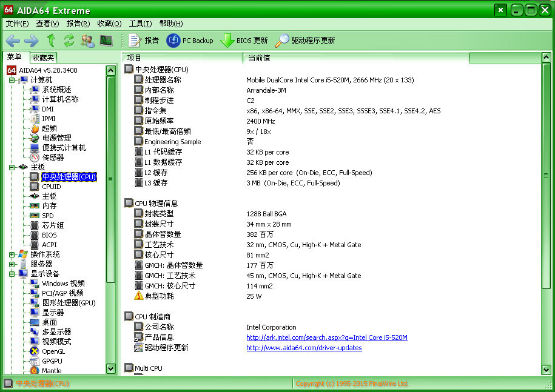This screenshot has height=392, width=555.
Task: Switch to the 收藏夹 tab
Action: (x=43, y=58)
